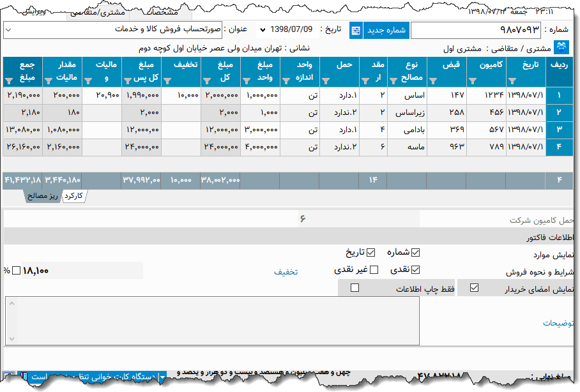Uncheck the شماره checkbox
Image resolution: width=580 pixels, height=392 pixels.
point(415,252)
